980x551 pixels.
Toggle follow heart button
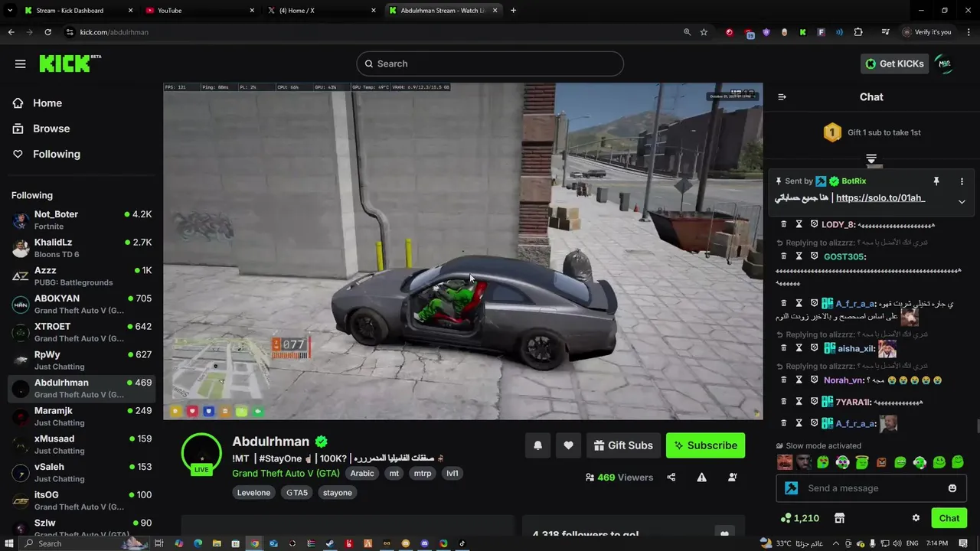568,445
